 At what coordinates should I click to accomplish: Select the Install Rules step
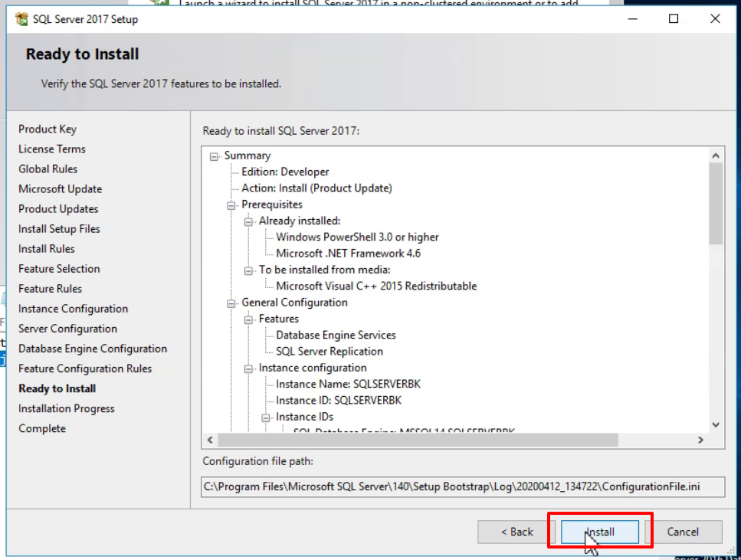46,248
